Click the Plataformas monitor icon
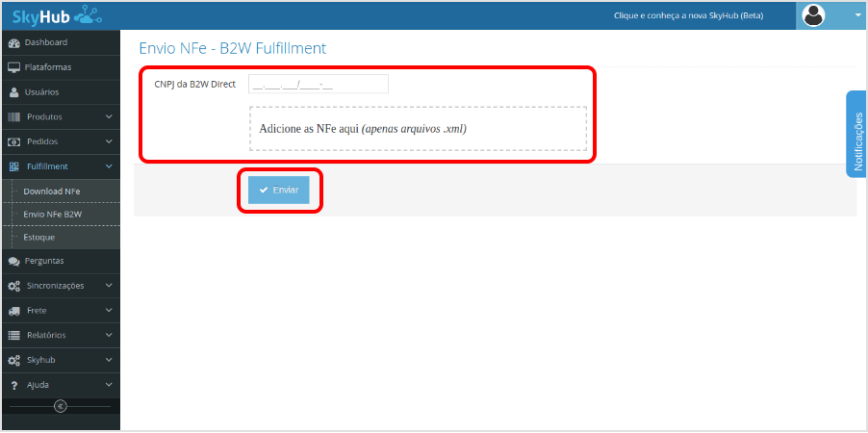The height and width of the screenshot is (433, 868). (x=14, y=67)
